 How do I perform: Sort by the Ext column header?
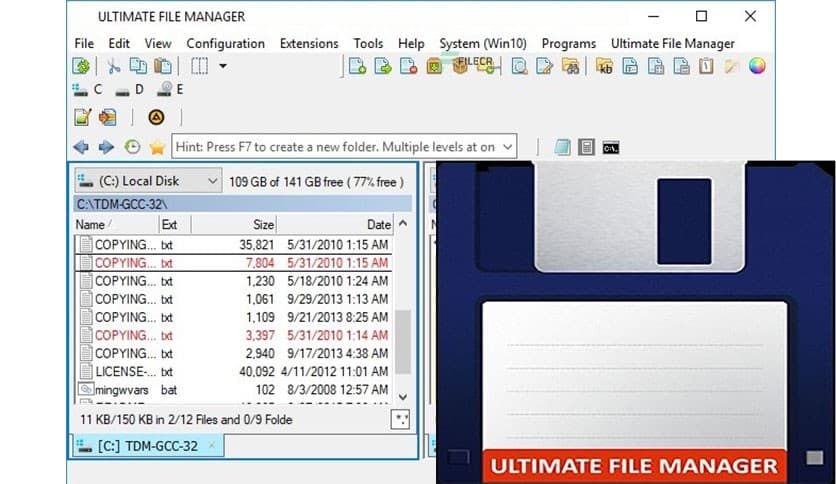click(x=175, y=225)
